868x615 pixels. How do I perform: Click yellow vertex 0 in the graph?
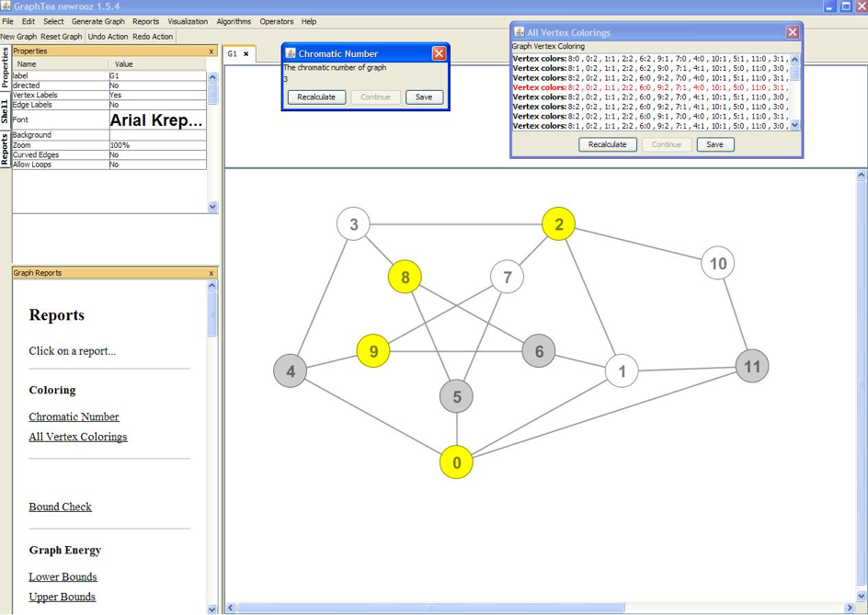[456, 462]
